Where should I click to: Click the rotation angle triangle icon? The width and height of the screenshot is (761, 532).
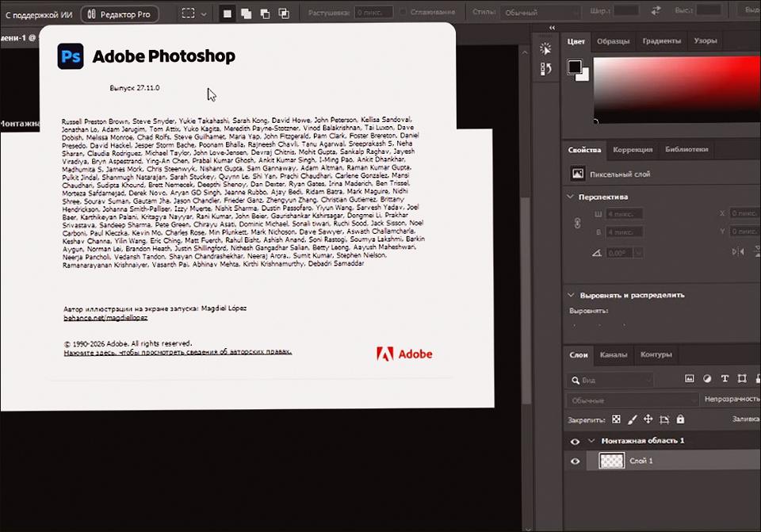tap(596, 253)
